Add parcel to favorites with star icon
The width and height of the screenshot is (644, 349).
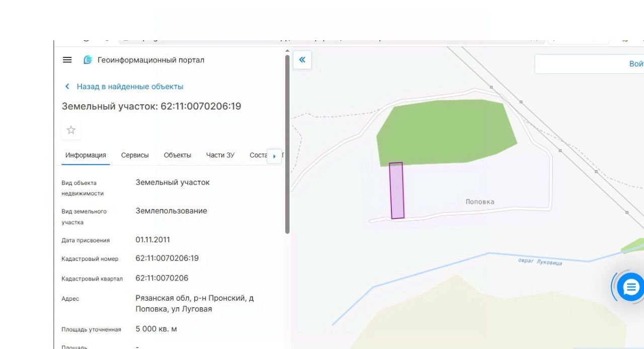coord(71,130)
